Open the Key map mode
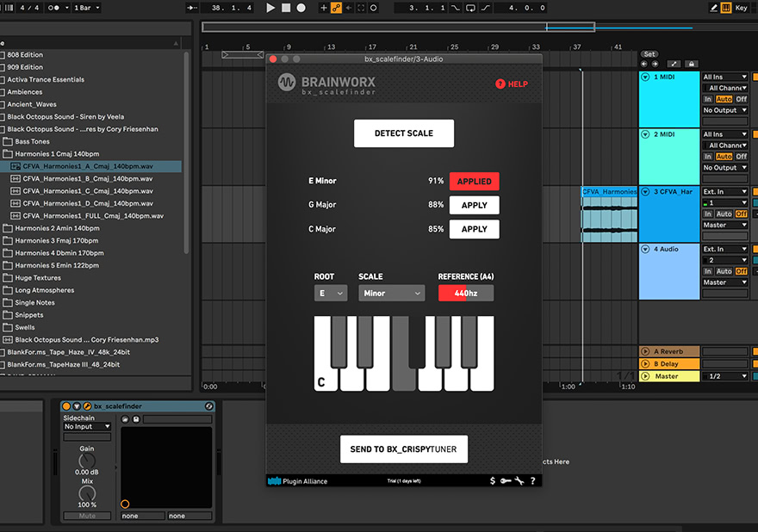Image resolution: width=758 pixels, height=532 pixels. [x=741, y=8]
